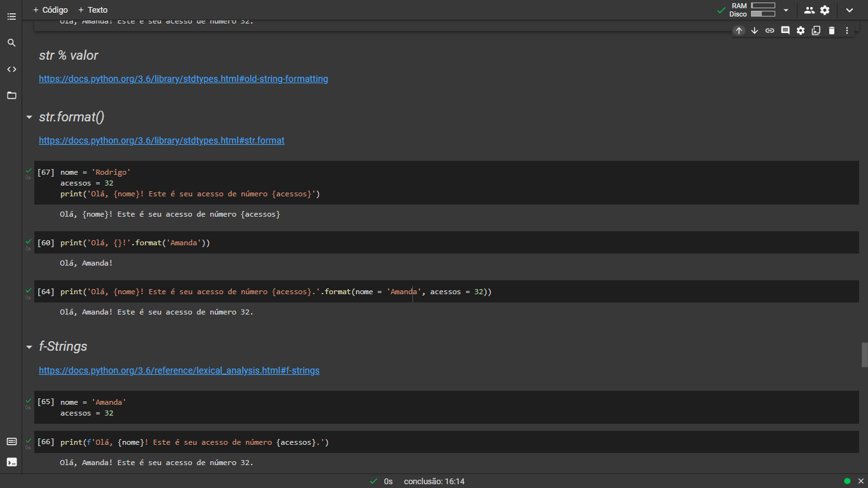The image size is (868, 488).
Task: Click nome = 'Amanda' line in cell 65
Action: (x=93, y=402)
